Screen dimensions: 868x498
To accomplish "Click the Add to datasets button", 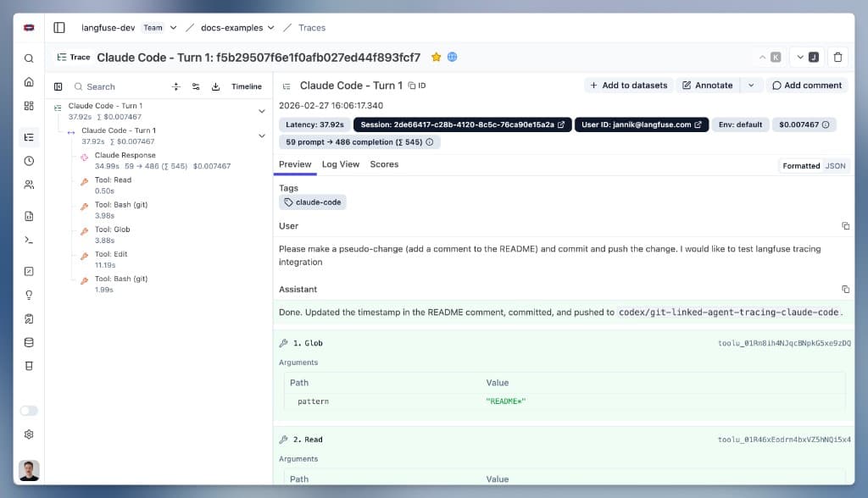I will tap(627, 86).
